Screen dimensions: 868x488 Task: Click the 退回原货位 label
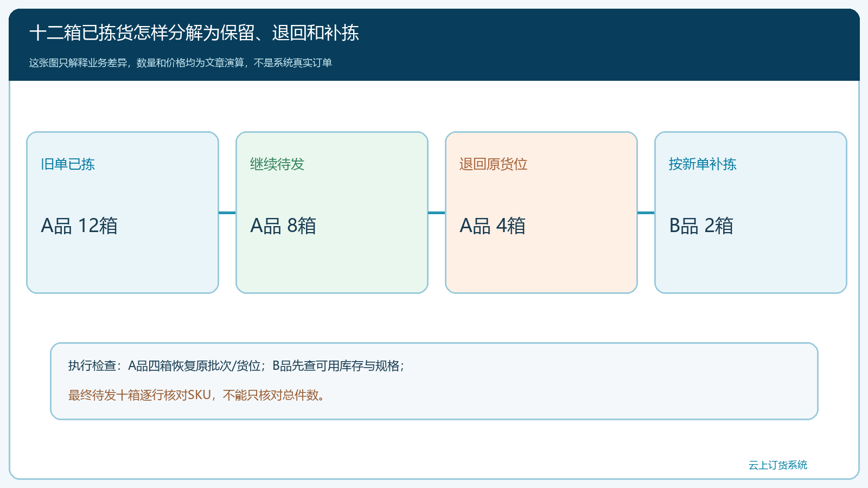click(x=494, y=164)
